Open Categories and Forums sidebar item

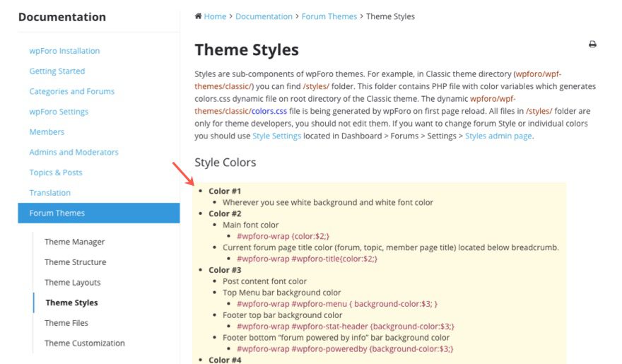pyautogui.click(x=72, y=91)
